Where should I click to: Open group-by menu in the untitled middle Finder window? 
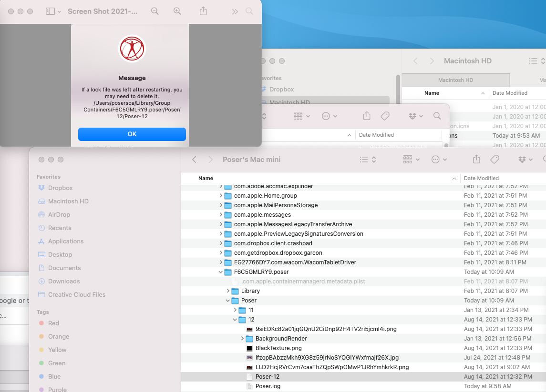(301, 116)
